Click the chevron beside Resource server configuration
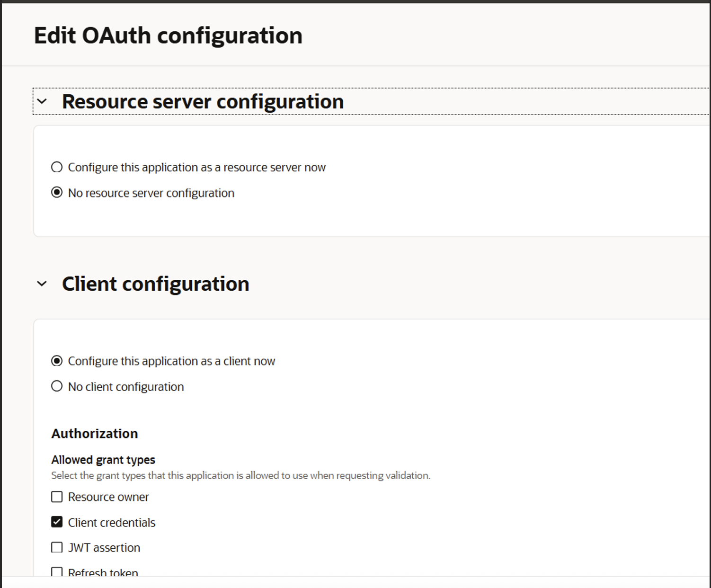Viewport: 711px width, 588px height. pos(42,101)
